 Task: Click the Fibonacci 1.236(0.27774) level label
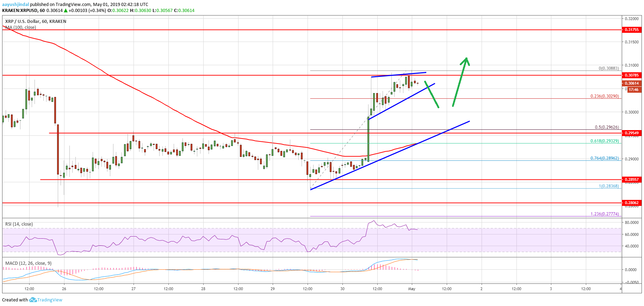pos(605,214)
